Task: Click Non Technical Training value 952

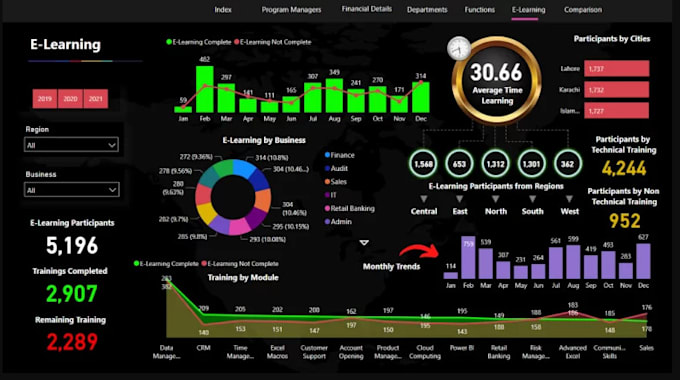Action: pyautogui.click(x=624, y=221)
